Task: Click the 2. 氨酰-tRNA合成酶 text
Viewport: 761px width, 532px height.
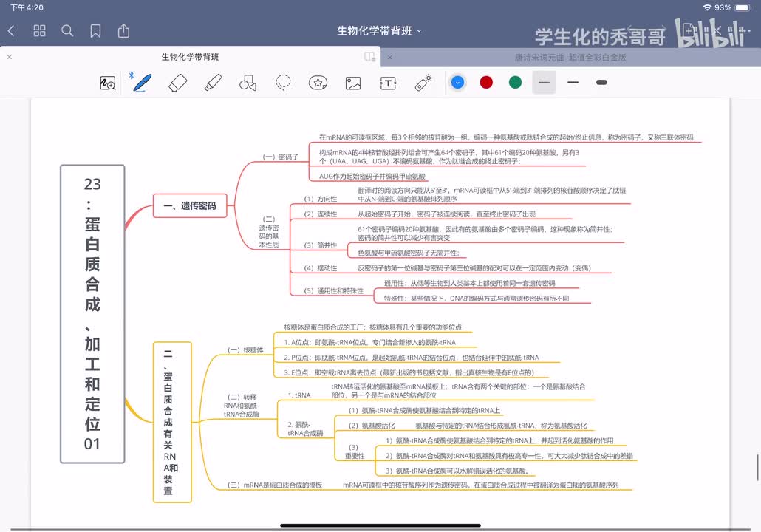Action: click(305, 429)
